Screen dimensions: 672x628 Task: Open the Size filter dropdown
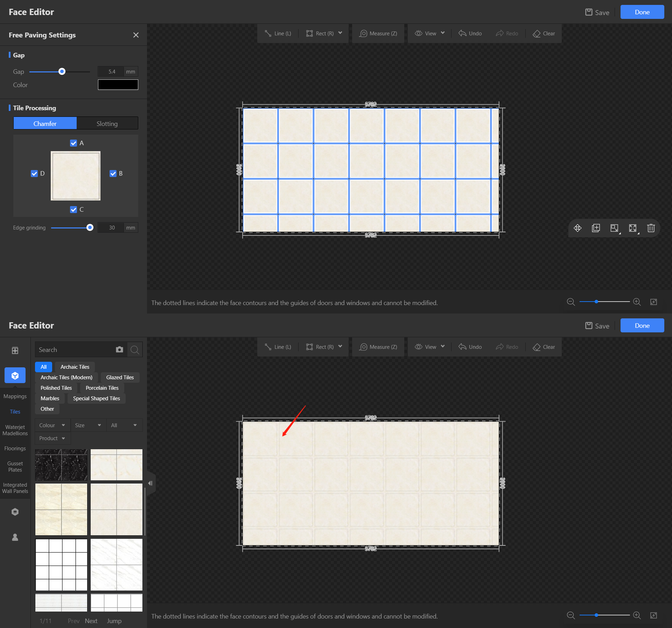pyautogui.click(x=88, y=425)
